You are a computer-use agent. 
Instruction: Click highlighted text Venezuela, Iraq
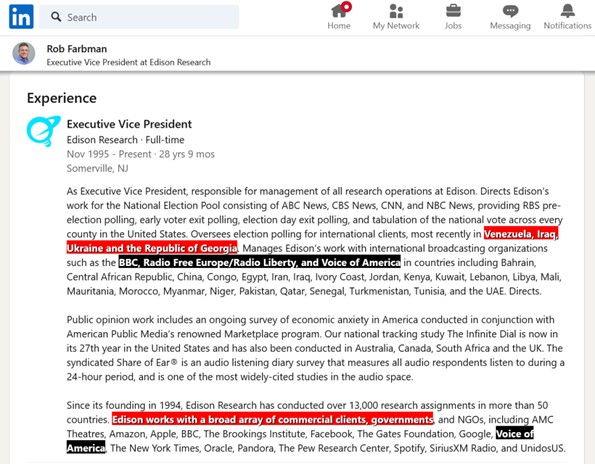pos(521,234)
